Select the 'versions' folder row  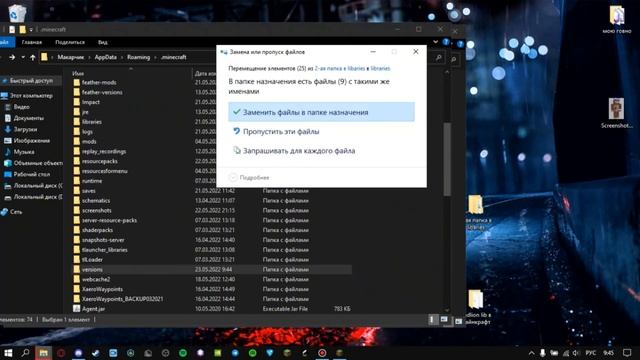click(x=212, y=269)
